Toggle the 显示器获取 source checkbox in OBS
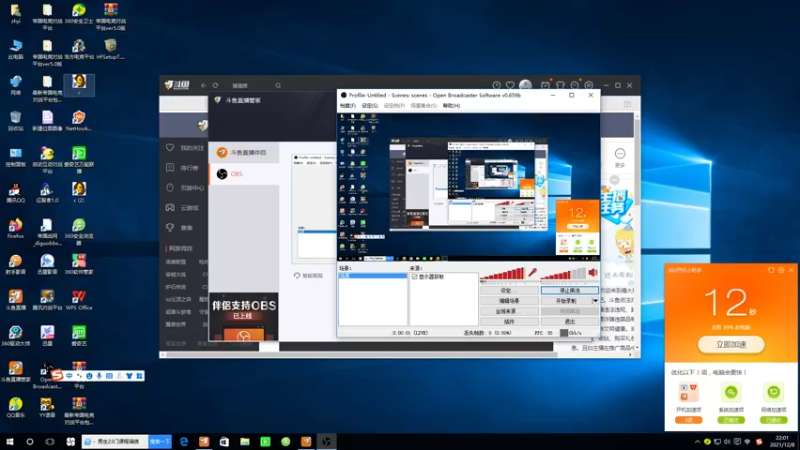This screenshot has height=450, width=800. pos(414,277)
